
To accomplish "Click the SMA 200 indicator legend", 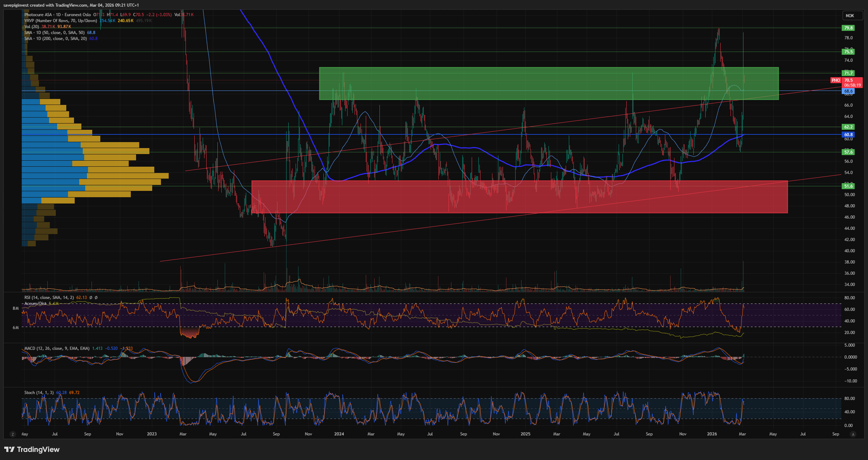I will coord(55,39).
